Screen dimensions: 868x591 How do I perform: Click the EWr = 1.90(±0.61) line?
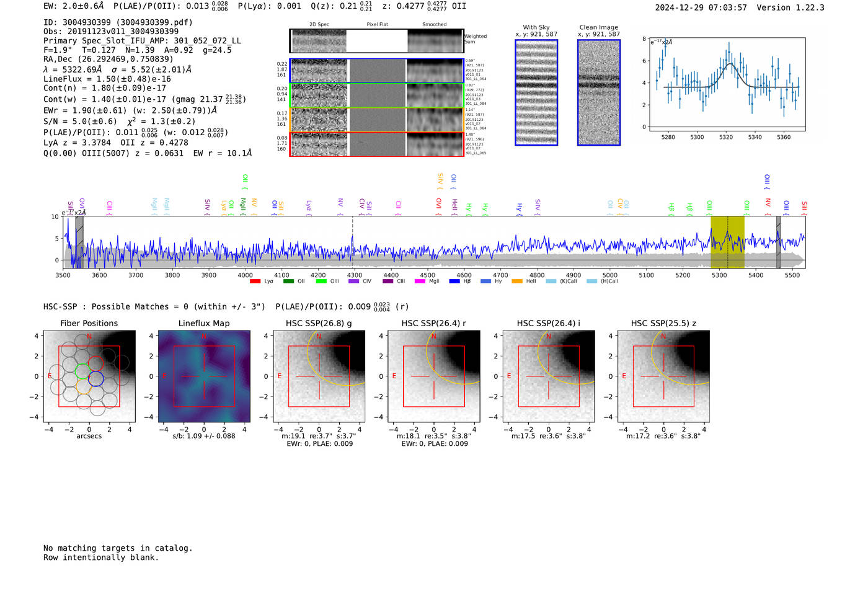pyautogui.click(x=130, y=110)
